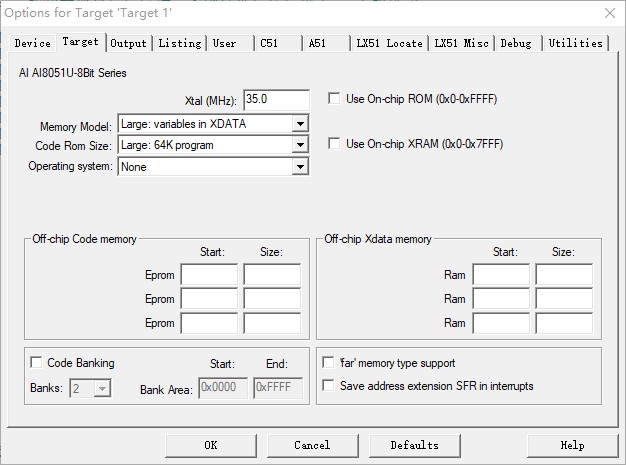Click the first Eprom Start field
Screen dimensions: 626x465
tap(209, 275)
